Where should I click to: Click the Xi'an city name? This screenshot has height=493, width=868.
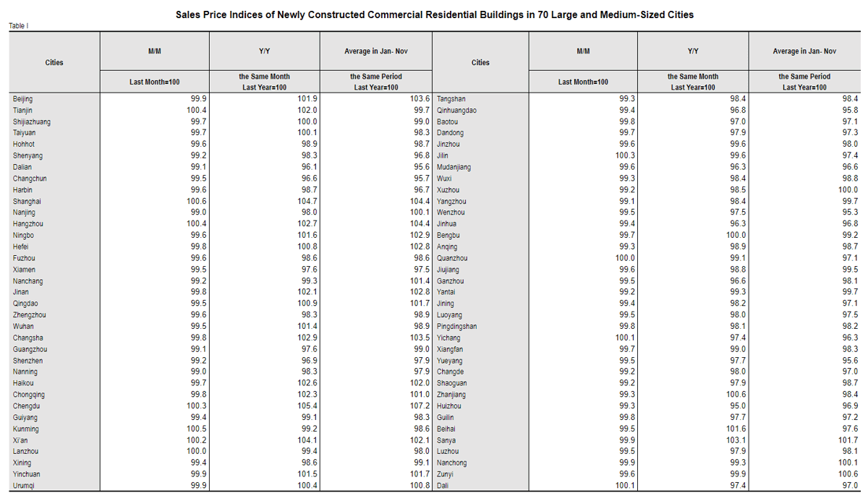click(x=21, y=440)
